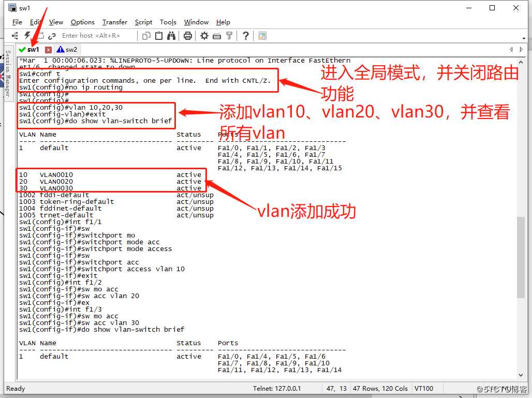Click '47 Rows, 120 Cols' status entry

380,389
